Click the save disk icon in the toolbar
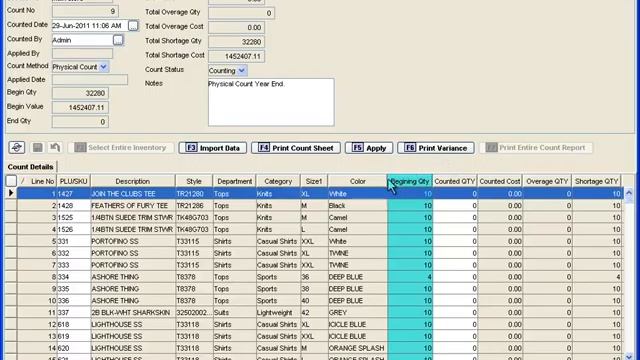Viewport: 640px width, 360px height. pos(38,147)
